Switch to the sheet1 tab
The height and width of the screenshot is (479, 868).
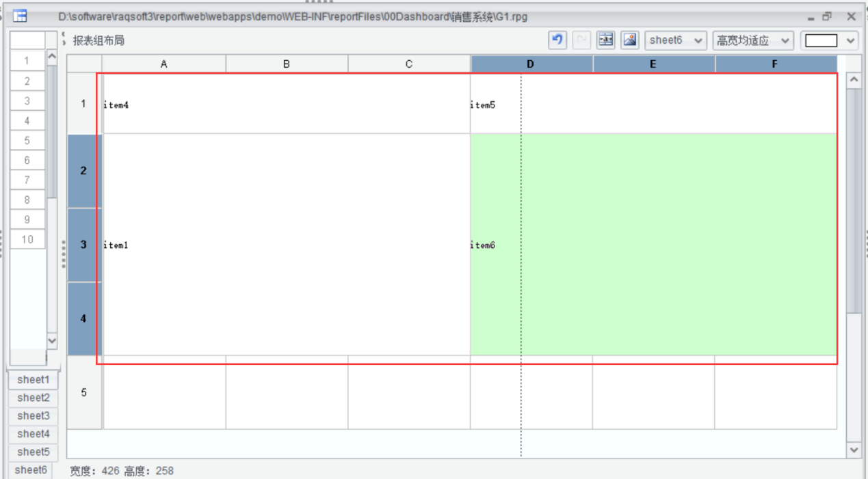[x=34, y=380]
